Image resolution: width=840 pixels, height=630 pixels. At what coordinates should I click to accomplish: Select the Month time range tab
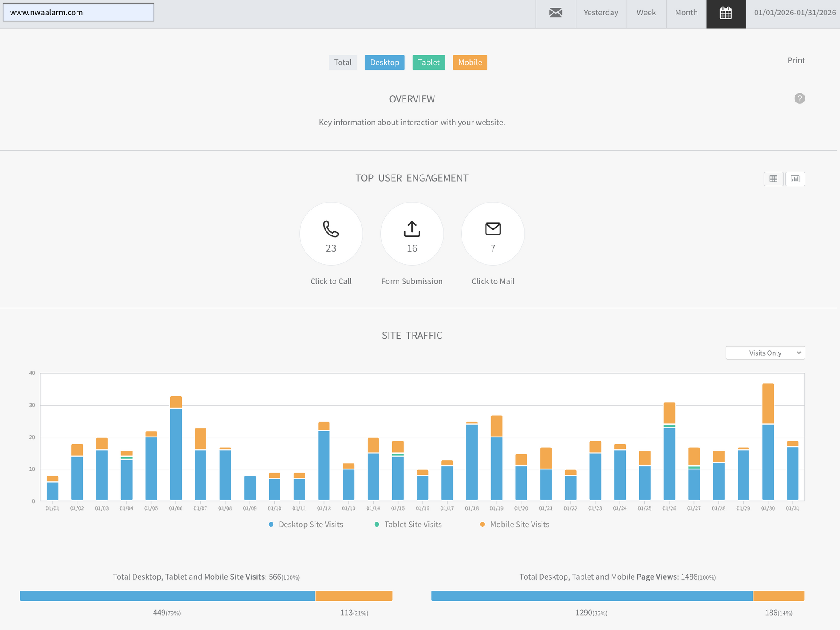point(686,13)
